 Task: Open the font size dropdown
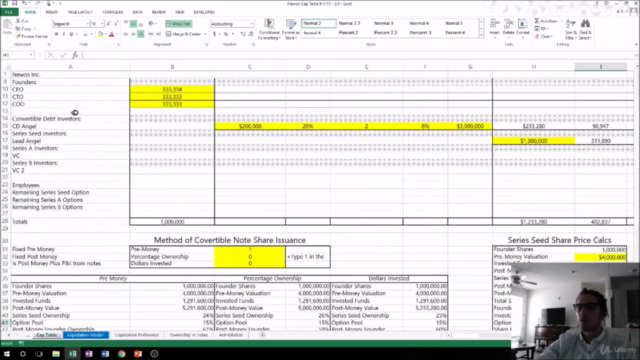pyautogui.click(x=102, y=24)
